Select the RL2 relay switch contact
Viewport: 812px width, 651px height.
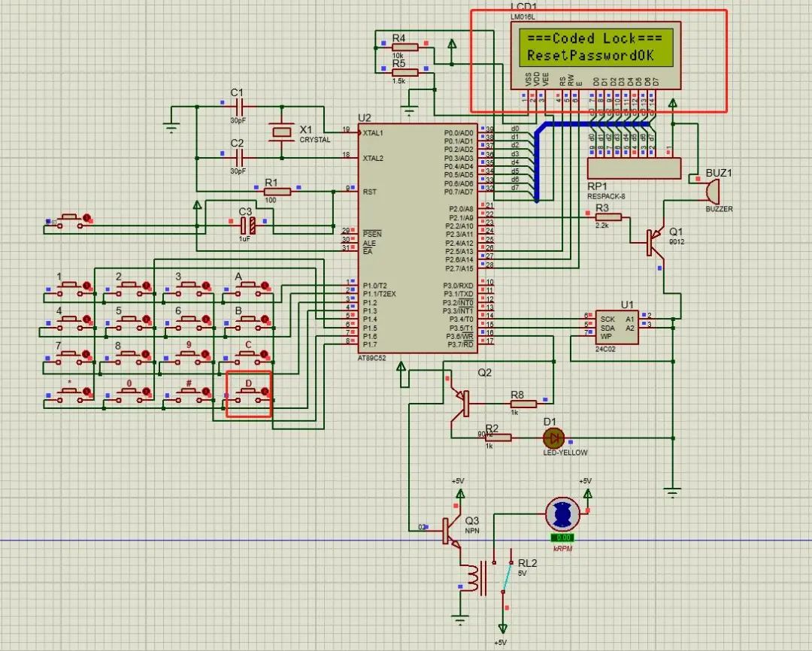coord(506,577)
